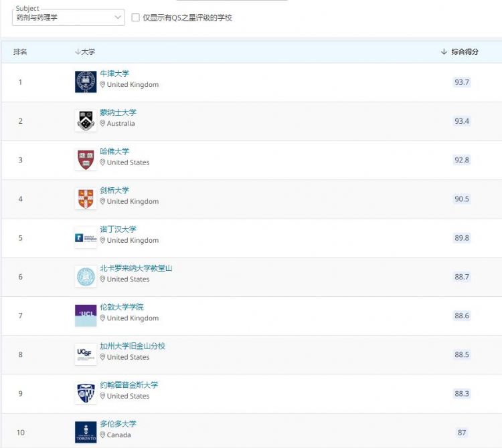Open the Subject dropdown 药剂与药理学
Viewport: 502px width, 448px height.
(68, 17)
